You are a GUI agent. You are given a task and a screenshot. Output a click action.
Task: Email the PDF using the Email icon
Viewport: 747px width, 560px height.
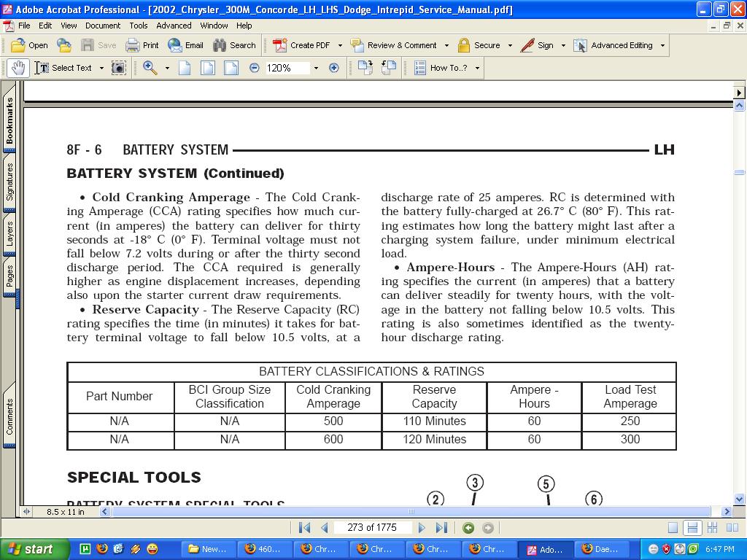(175, 45)
